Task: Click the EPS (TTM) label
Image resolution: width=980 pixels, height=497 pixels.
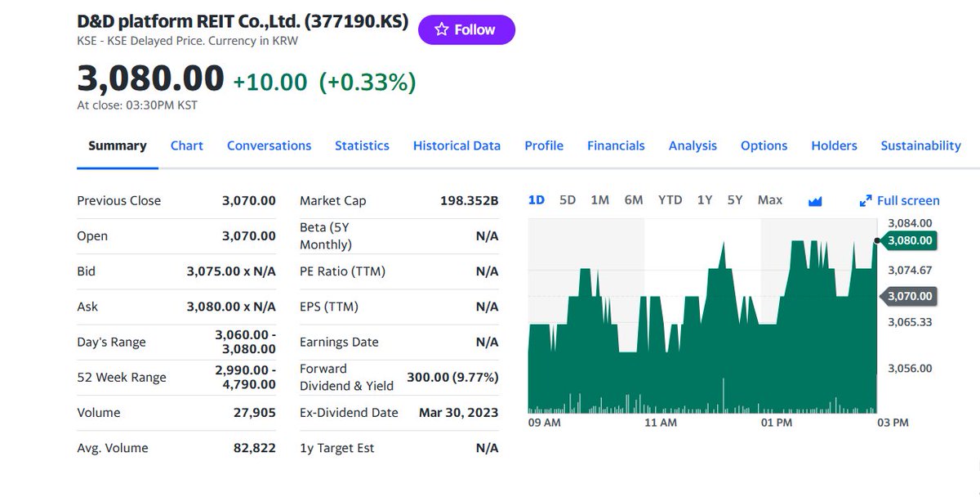Action: click(329, 307)
